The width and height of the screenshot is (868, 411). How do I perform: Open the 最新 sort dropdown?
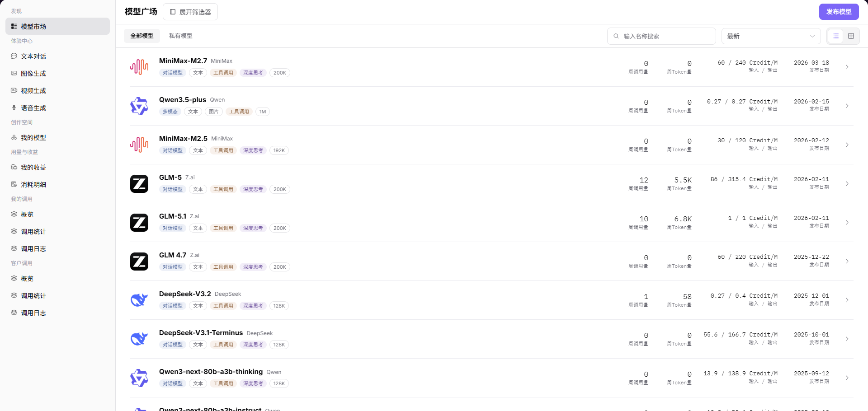point(771,36)
